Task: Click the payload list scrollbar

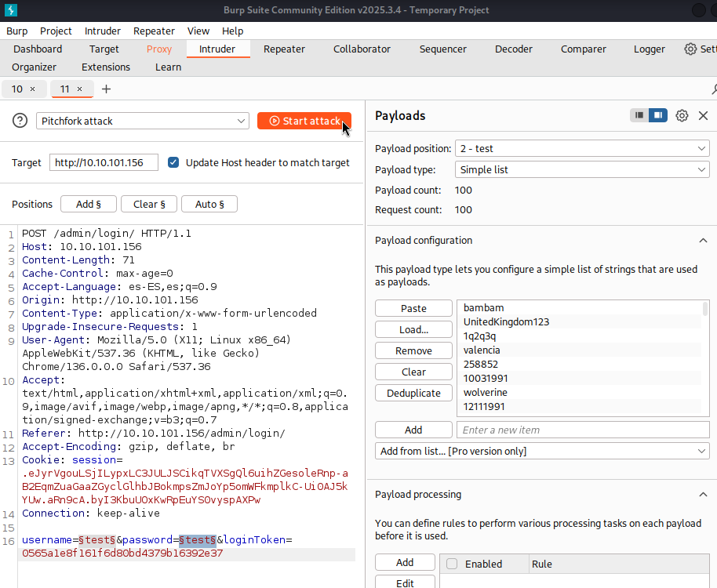Action: pyautogui.click(x=705, y=309)
